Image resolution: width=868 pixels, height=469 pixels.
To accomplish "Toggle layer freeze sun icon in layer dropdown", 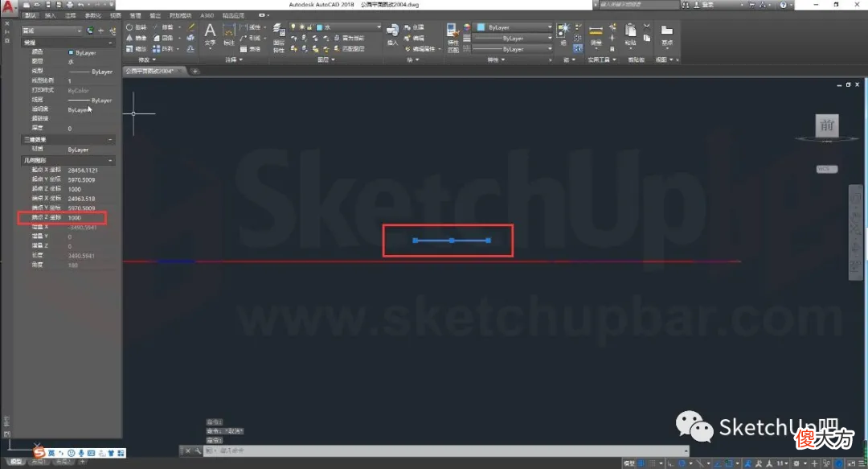I will coord(301,27).
